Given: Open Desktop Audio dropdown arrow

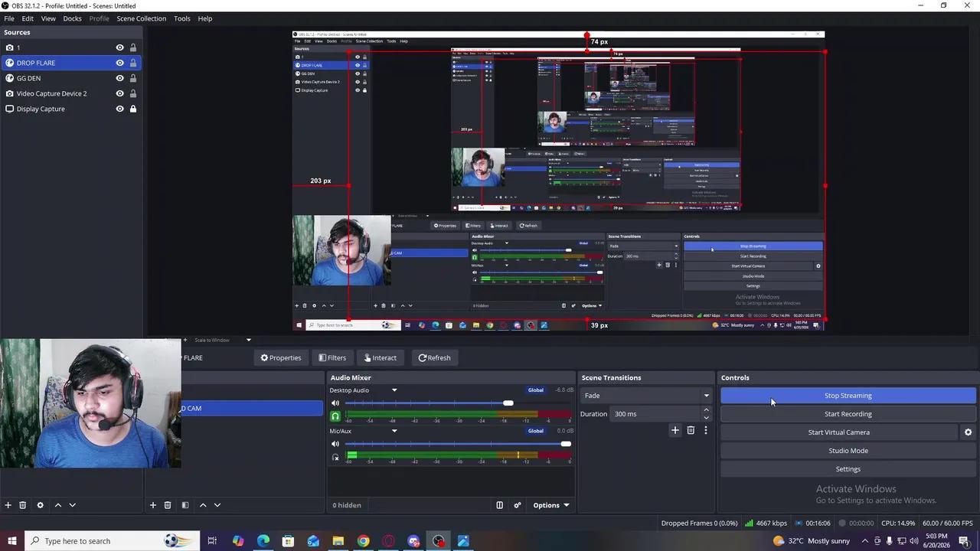Looking at the screenshot, I should (394, 390).
